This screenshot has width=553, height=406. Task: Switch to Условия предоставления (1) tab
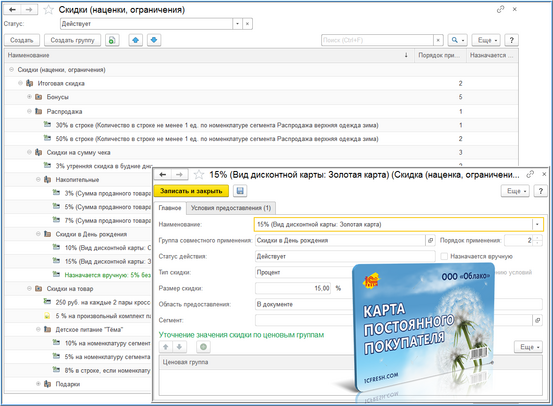[231, 208]
